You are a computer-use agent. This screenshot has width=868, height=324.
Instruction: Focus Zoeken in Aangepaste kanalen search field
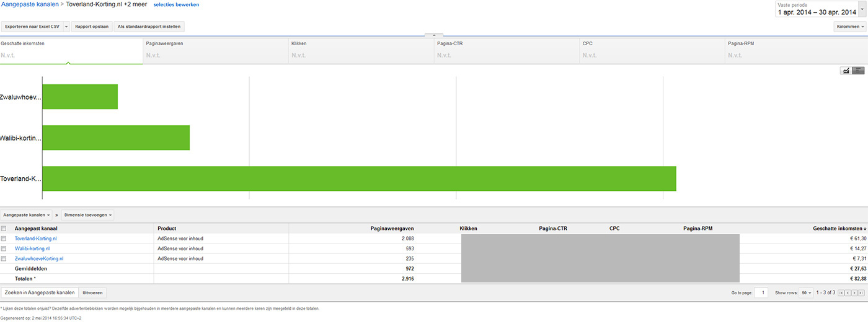(39, 292)
